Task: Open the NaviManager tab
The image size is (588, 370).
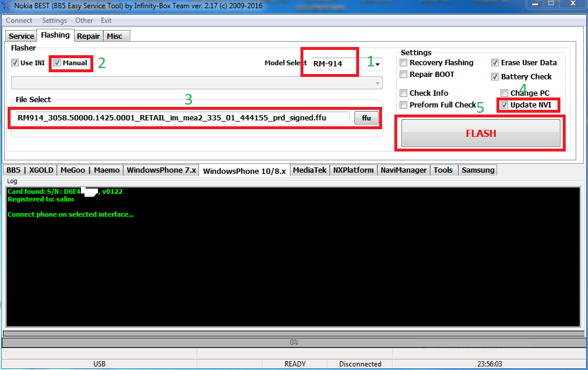Action: coord(404,170)
